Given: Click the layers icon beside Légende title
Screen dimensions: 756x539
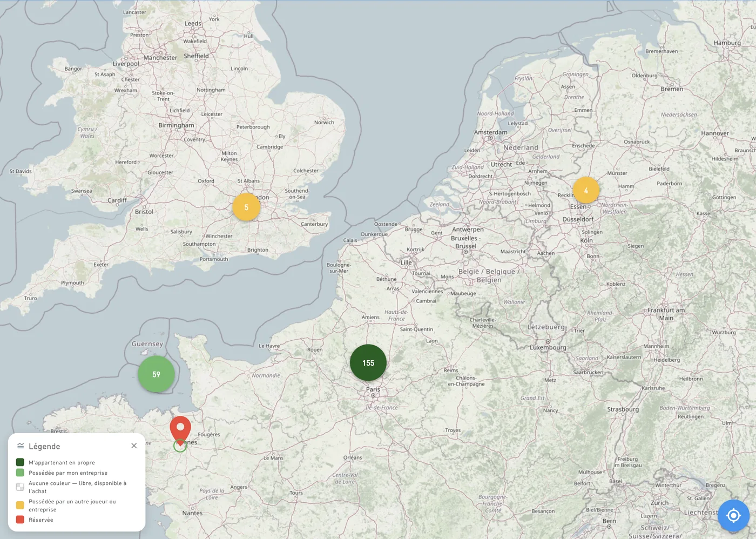Looking at the screenshot, I should (x=21, y=446).
